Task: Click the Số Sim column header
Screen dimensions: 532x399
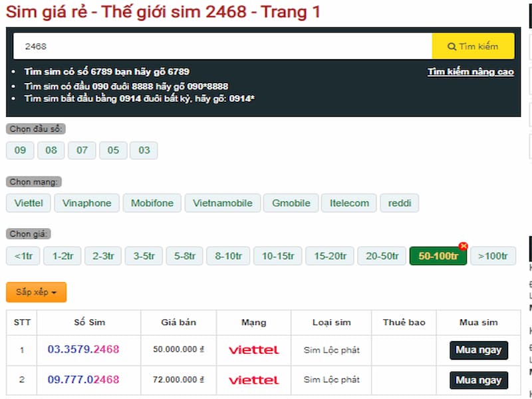Action: point(90,323)
